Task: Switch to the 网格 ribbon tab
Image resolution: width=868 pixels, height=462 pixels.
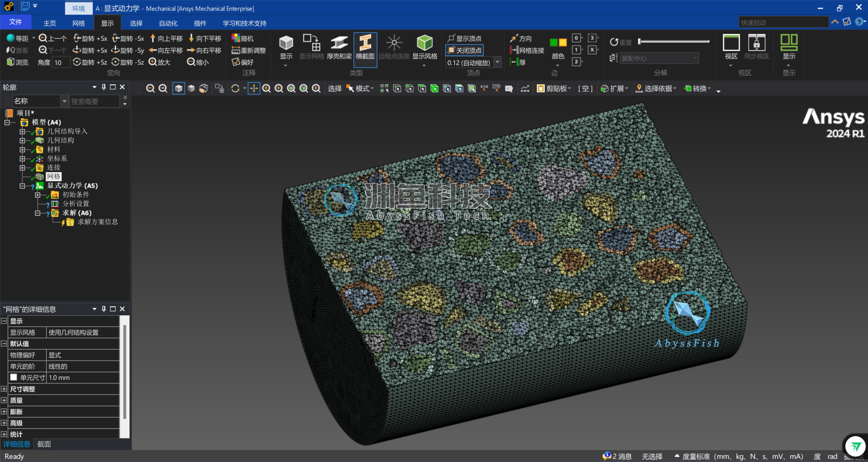Action: coord(78,23)
